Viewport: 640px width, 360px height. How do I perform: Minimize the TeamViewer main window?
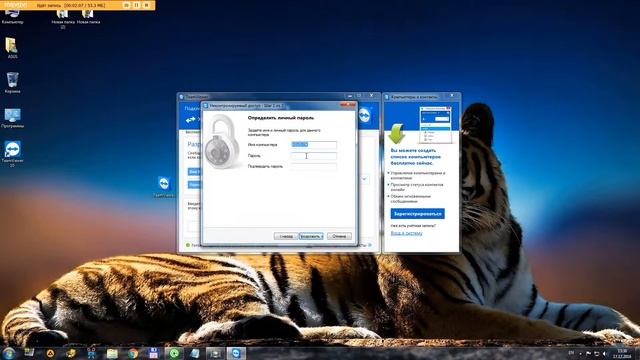350,96
